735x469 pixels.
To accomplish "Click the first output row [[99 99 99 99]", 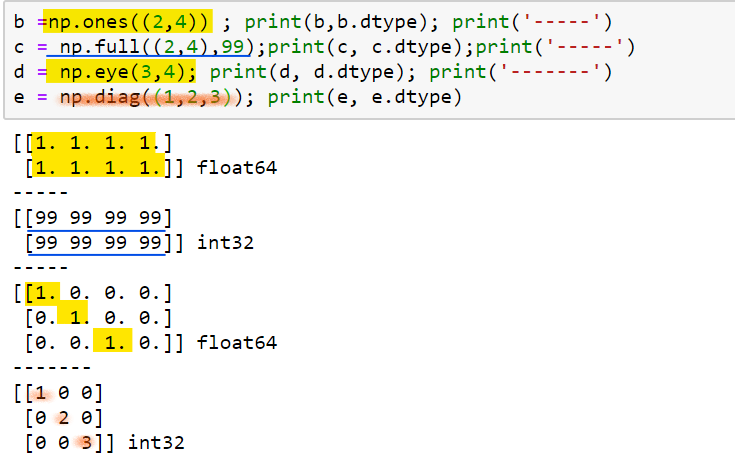I will pyautogui.click(x=93, y=218).
